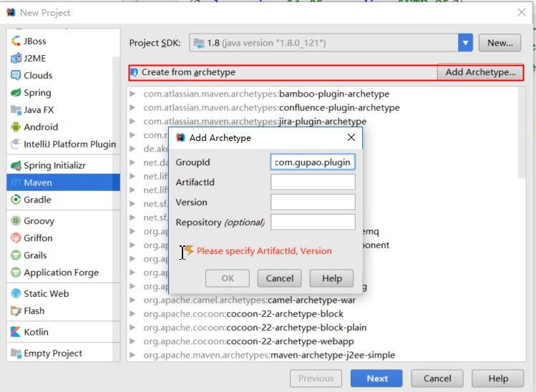The height and width of the screenshot is (392, 536).
Task: Expand confluence-plugin-archetype entry
Action: [132, 107]
